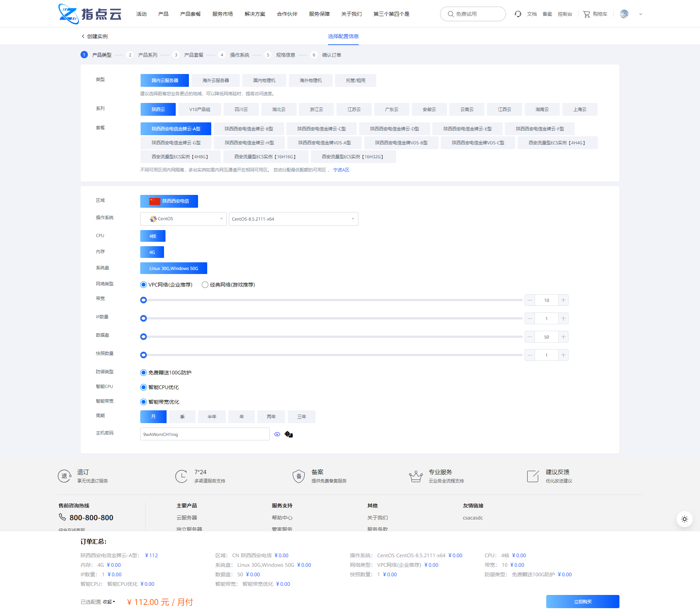The width and height of the screenshot is (700, 614).
Task: Open the 活动 menu
Action: [141, 14]
